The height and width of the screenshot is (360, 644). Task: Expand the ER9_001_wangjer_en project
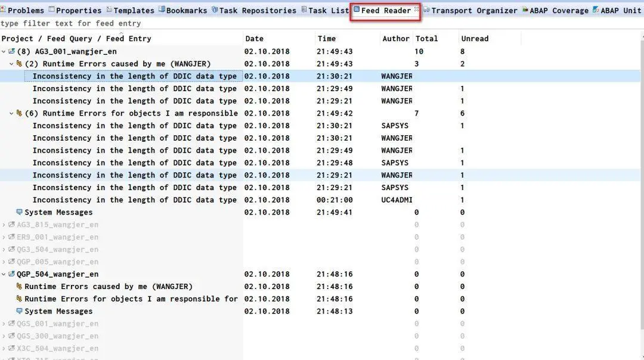coord(4,237)
